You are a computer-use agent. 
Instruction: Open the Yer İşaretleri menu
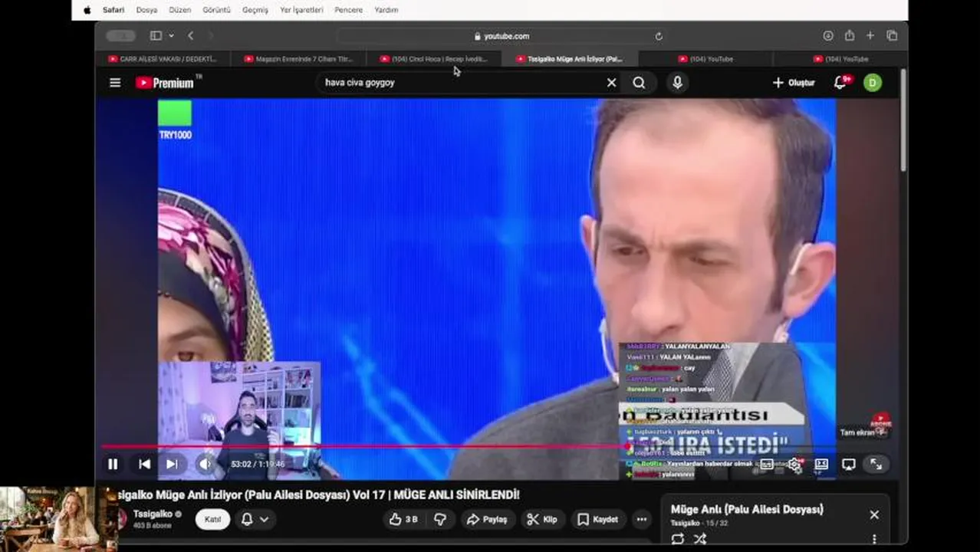pos(302,10)
